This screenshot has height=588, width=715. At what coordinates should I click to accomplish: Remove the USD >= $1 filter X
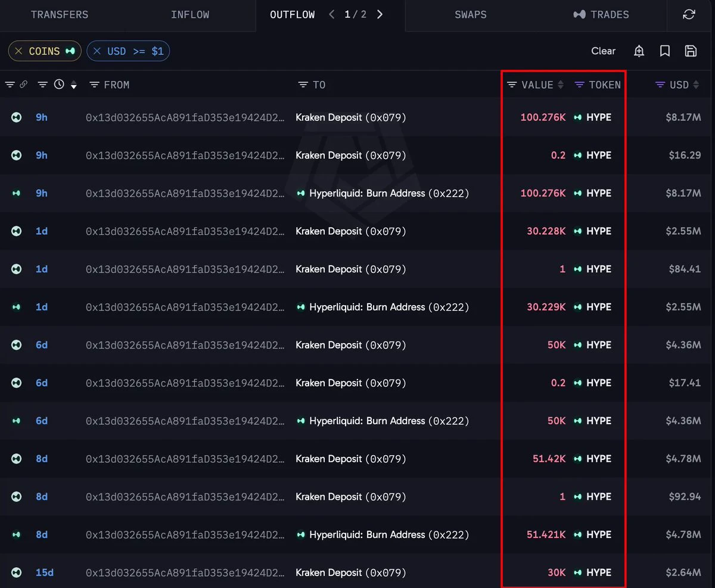click(97, 51)
